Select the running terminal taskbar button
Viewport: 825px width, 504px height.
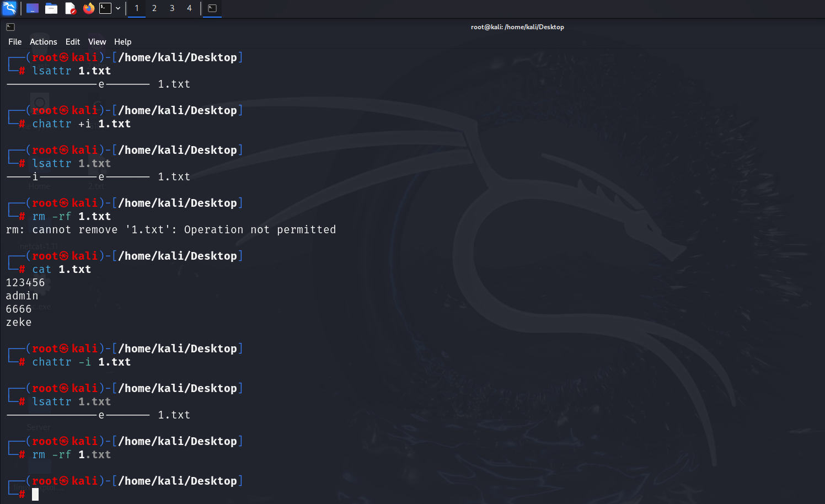212,8
